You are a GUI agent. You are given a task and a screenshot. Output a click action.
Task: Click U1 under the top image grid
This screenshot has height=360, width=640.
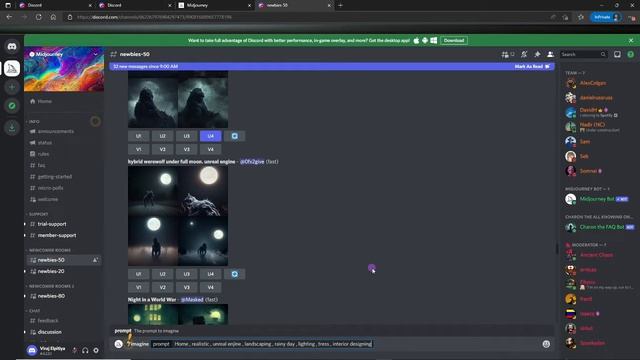coord(138,136)
